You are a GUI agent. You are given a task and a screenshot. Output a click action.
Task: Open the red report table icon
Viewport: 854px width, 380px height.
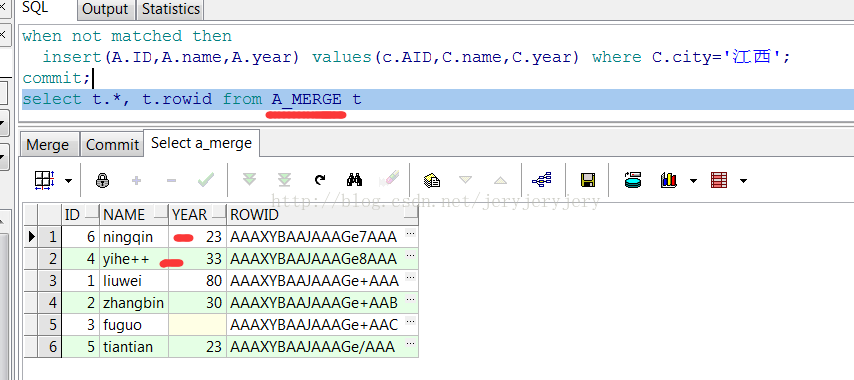click(x=719, y=180)
